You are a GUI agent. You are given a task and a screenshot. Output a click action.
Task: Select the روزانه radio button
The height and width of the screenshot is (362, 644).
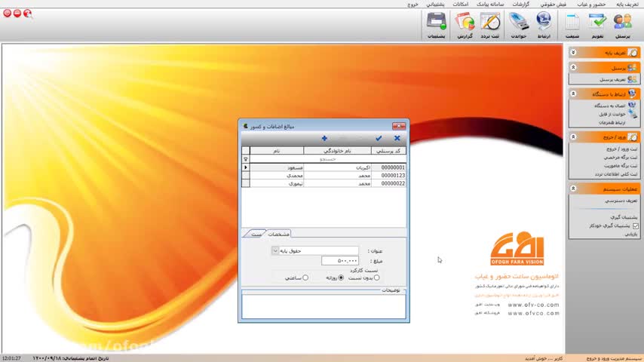pos(341,278)
